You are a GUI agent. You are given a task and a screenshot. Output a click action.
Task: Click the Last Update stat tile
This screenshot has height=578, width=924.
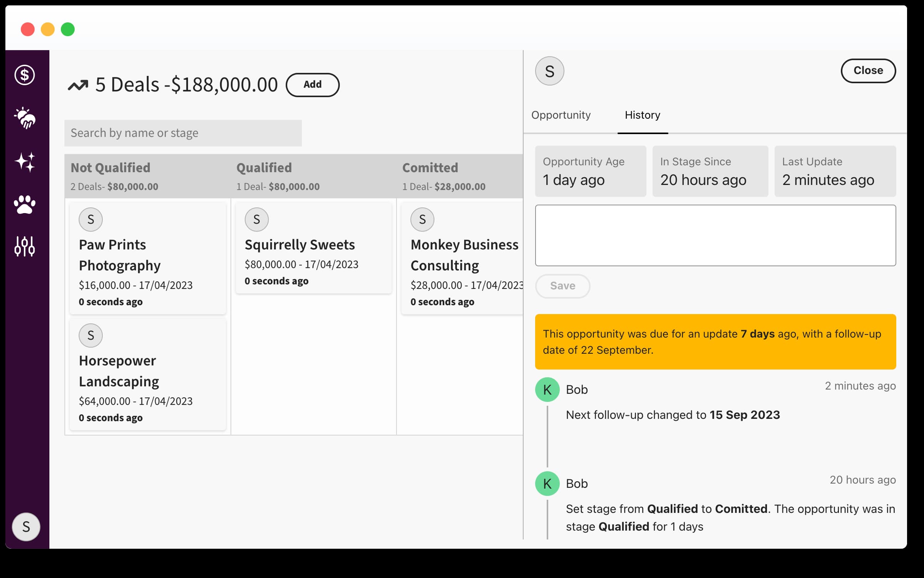(x=835, y=171)
